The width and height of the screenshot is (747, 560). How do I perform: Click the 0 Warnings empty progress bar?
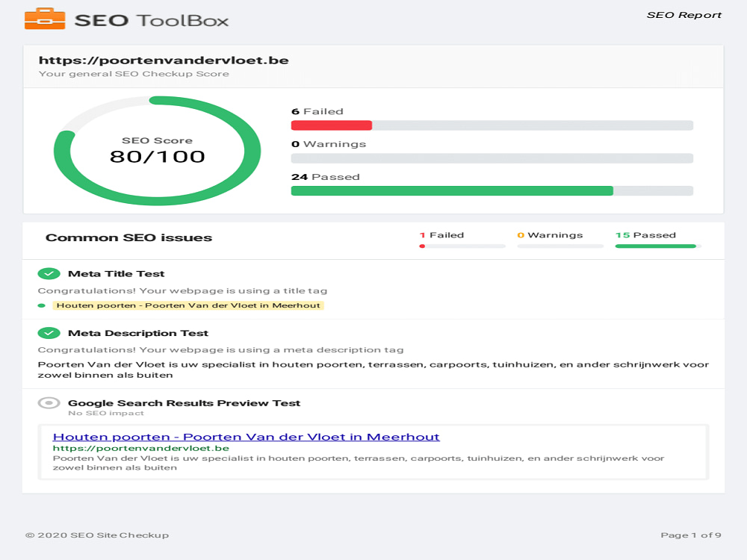pos(492,158)
